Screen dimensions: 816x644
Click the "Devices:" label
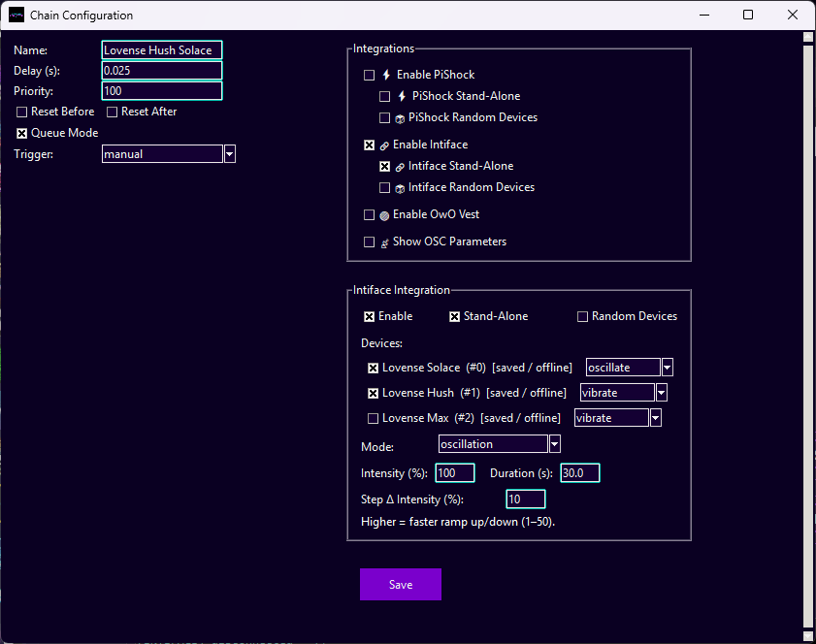[381, 343]
